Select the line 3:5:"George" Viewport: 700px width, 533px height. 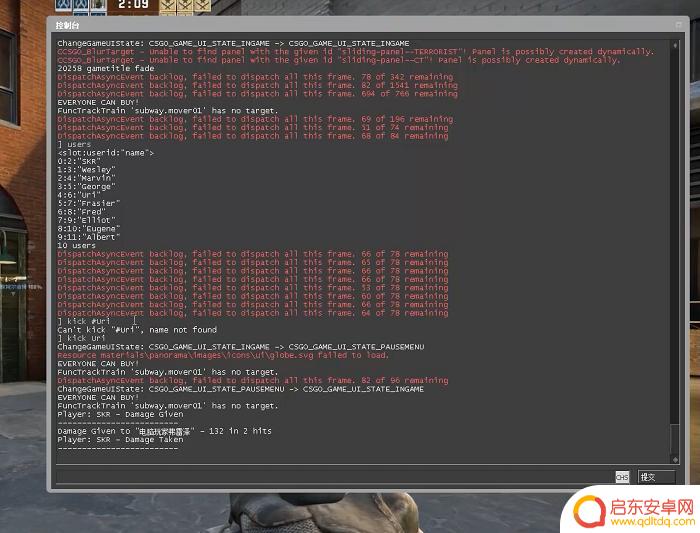pos(86,187)
